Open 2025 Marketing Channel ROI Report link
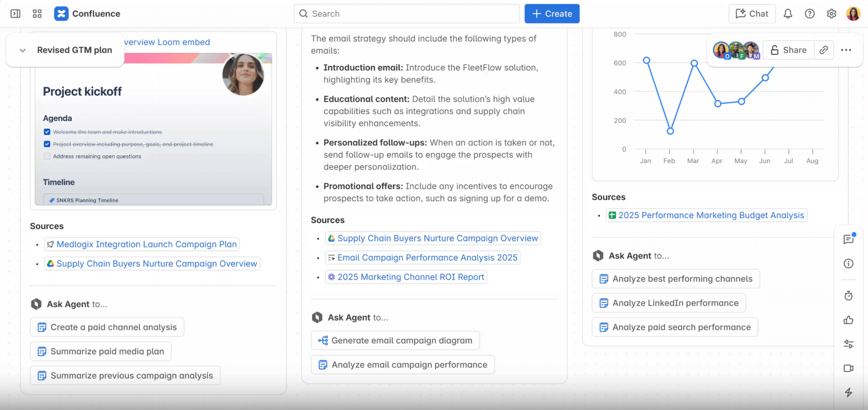The width and height of the screenshot is (868, 410). pos(406,277)
